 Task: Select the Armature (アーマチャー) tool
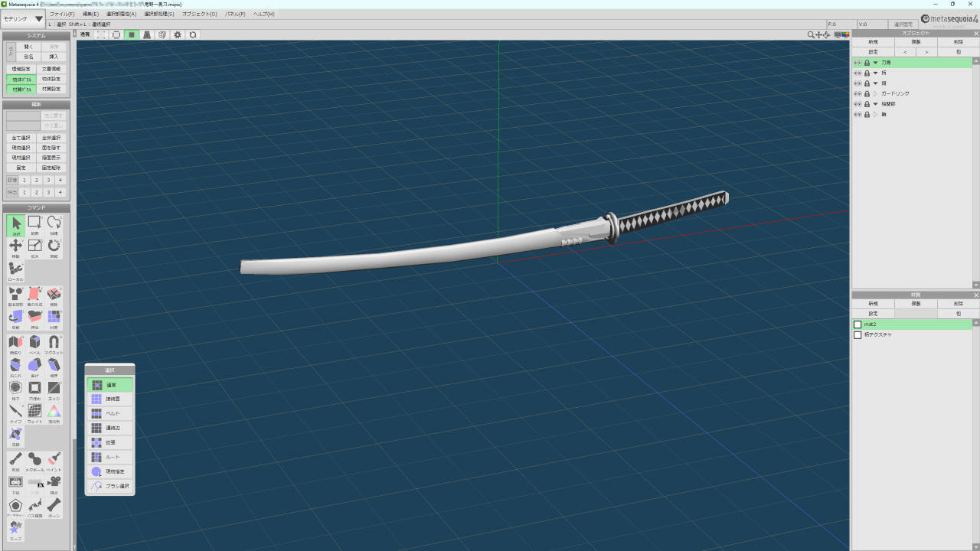(15, 508)
